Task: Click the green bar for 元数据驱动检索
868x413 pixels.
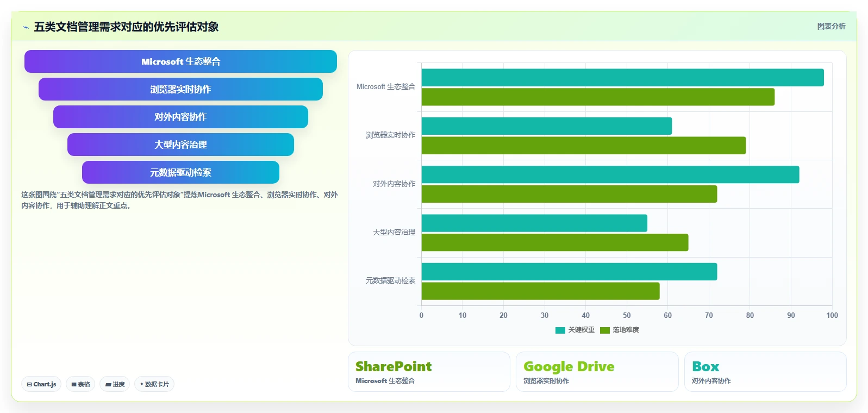Action: (x=541, y=291)
